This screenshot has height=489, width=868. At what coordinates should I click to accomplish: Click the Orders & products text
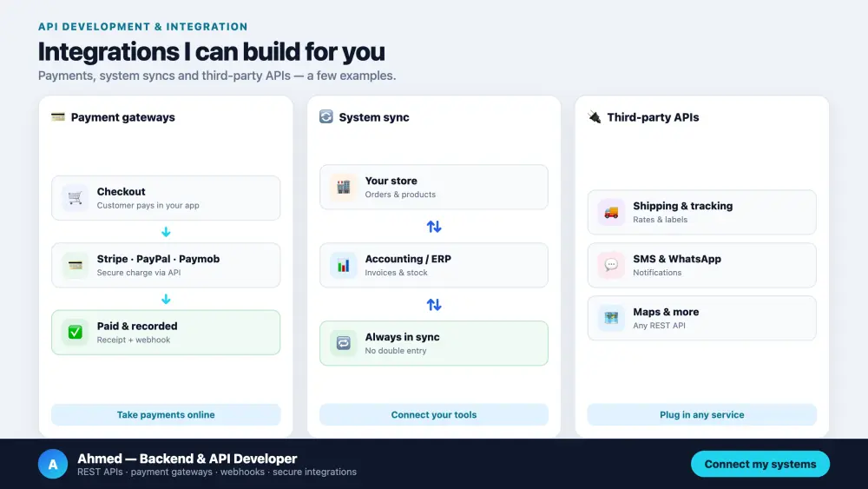pyautogui.click(x=400, y=195)
